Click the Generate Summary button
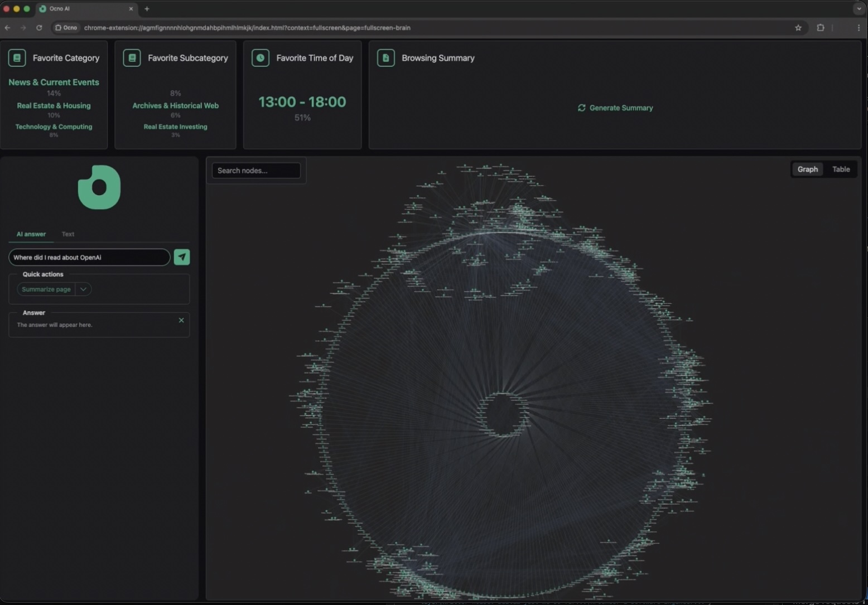The image size is (868, 605). coord(615,108)
